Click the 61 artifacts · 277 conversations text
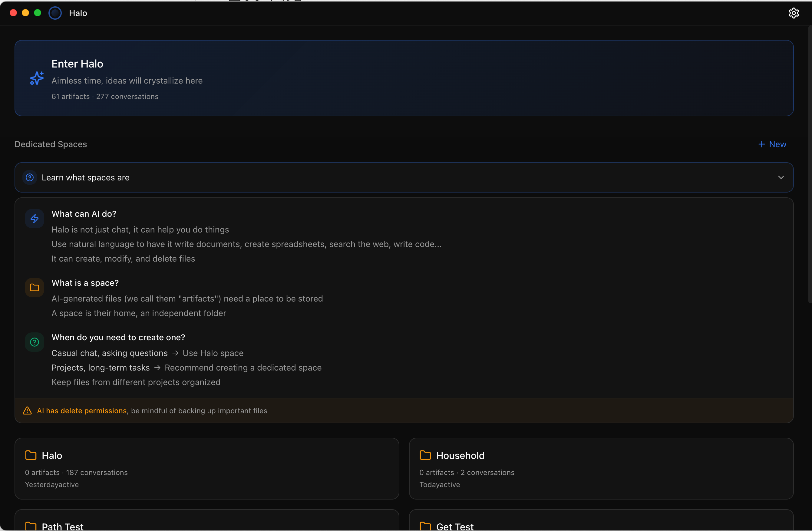Image resolution: width=812 pixels, height=531 pixels. (x=105, y=97)
